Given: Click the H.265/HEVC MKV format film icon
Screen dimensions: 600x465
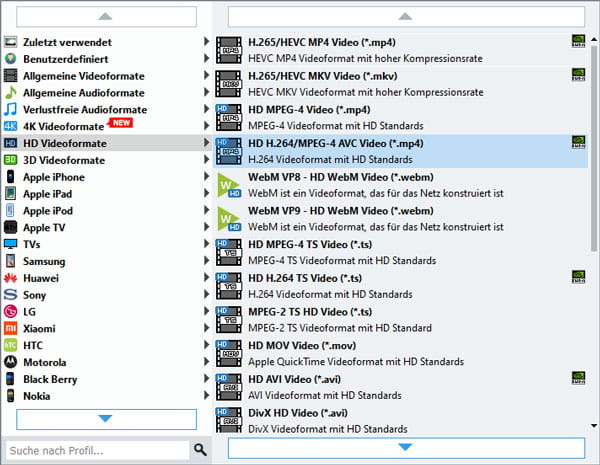Looking at the screenshot, I should [229, 84].
